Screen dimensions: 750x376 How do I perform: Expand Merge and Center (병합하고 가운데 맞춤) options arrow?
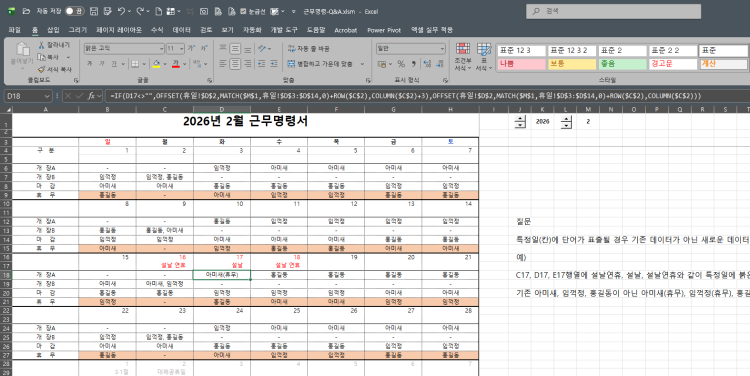click(362, 64)
